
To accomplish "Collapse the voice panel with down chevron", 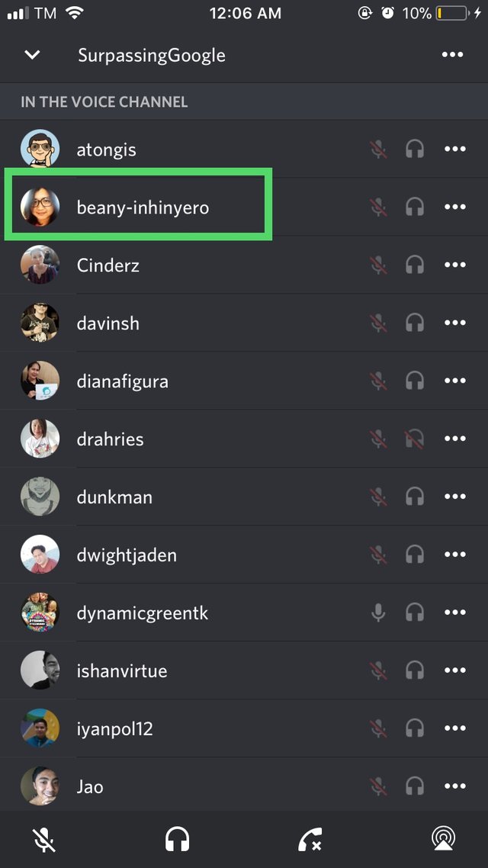I will (x=33, y=55).
